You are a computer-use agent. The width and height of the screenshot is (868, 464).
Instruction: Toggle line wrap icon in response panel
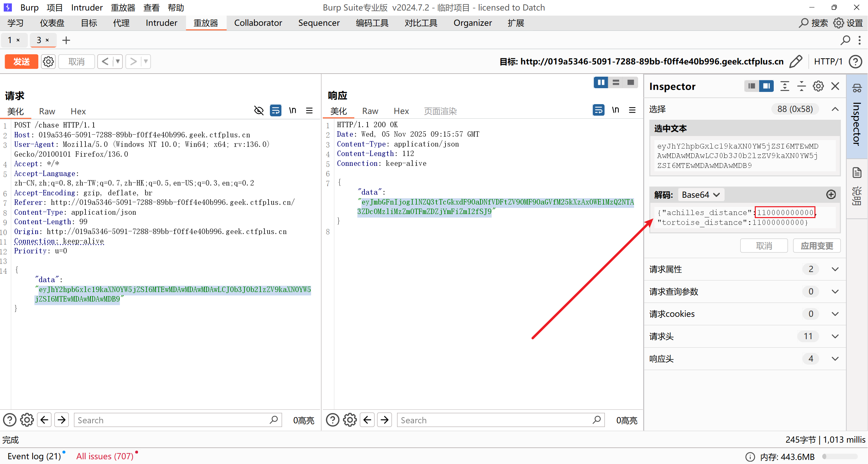pyautogui.click(x=598, y=110)
